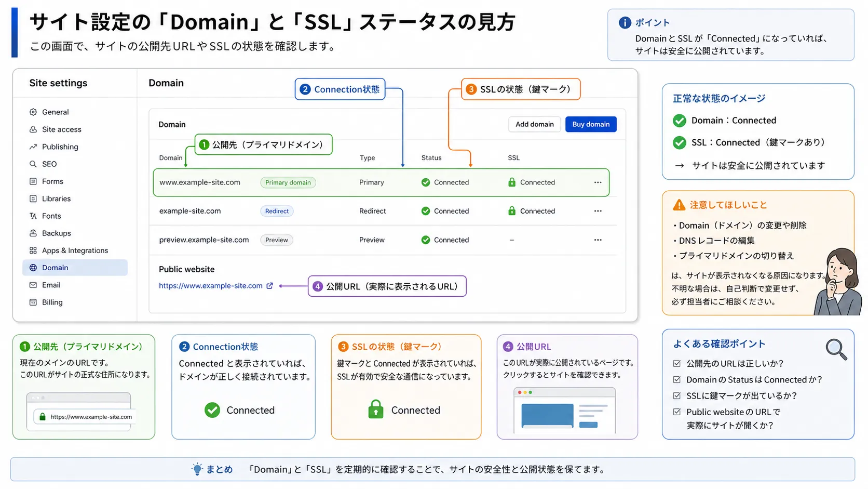This screenshot has width=868, height=489.
Task: Click the Preview badge
Action: (277, 240)
